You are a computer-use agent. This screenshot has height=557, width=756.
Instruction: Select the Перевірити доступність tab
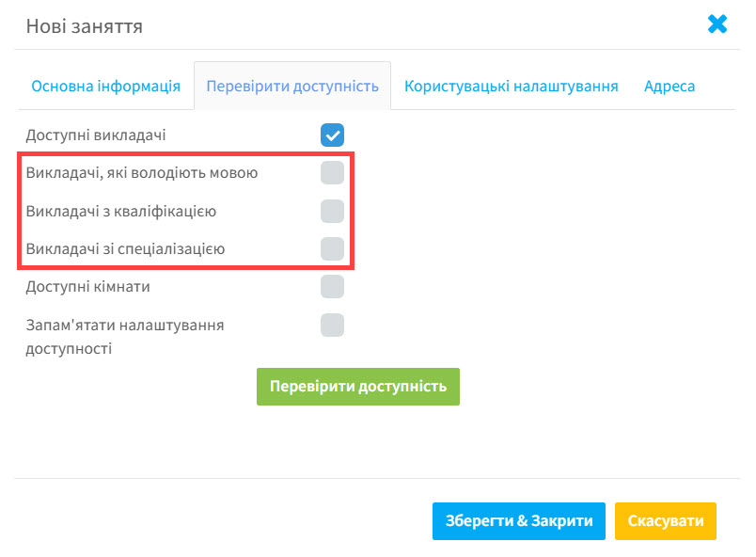[x=292, y=87]
